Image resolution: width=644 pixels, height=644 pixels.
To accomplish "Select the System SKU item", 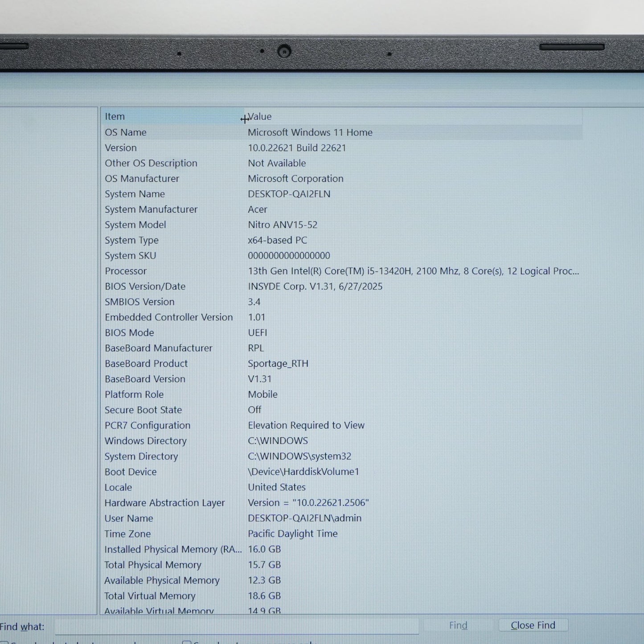I will pos(131,256).
